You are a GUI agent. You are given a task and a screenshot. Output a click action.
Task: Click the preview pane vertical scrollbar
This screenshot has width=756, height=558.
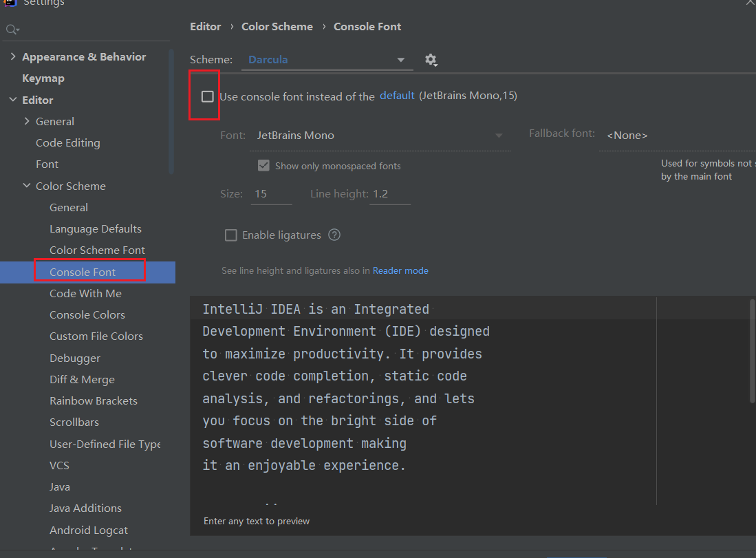click(x=752, y=351)
